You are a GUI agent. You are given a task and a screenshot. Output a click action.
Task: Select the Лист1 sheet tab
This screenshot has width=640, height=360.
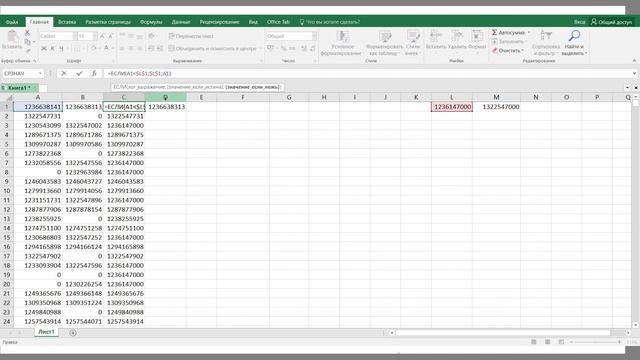point(46,332)
